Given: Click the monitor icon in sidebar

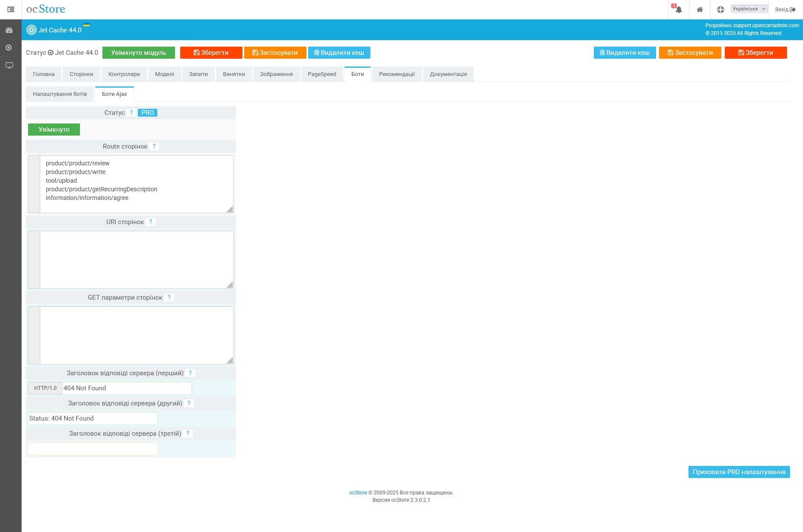Looking at the screenshot, I should pyautogui.click(x=9, y=65).
